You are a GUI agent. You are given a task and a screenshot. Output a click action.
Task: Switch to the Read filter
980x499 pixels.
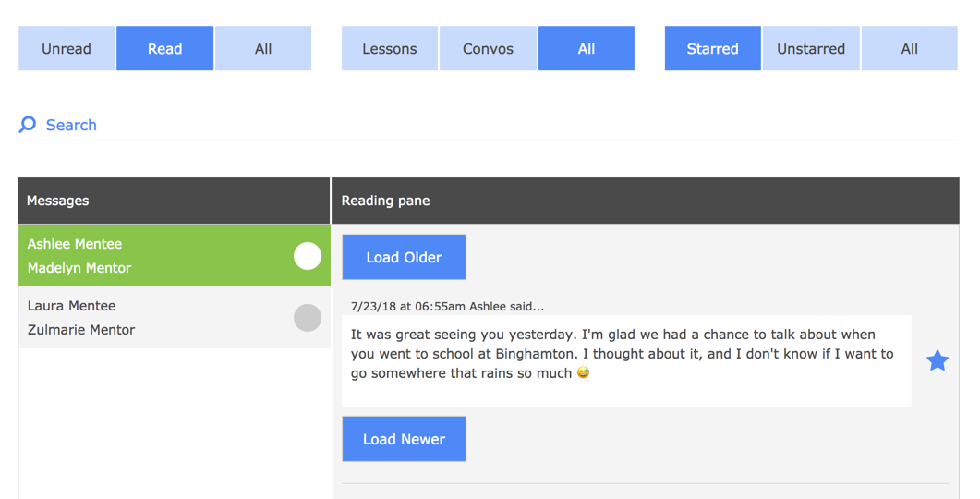tap(165, 49)
